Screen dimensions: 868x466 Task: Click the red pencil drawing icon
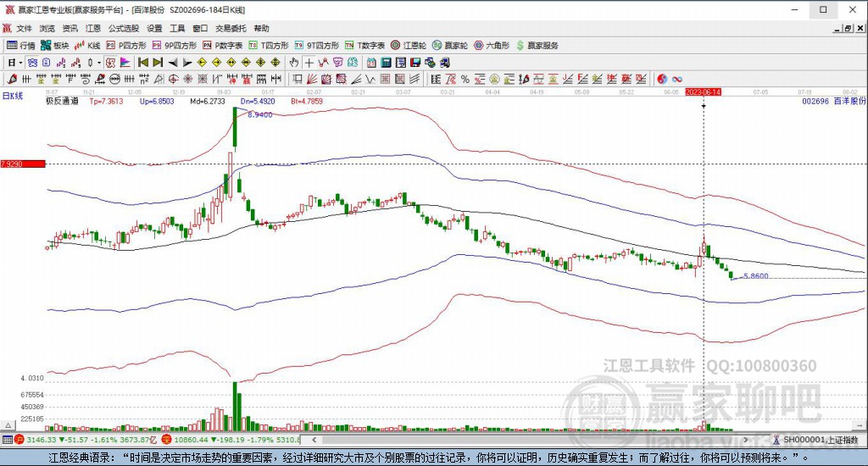[12, 79]
